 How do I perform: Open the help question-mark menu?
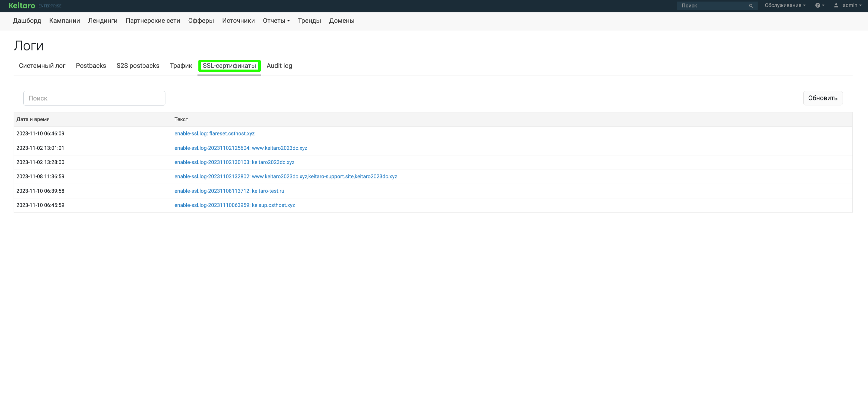(x=820, y=5)
